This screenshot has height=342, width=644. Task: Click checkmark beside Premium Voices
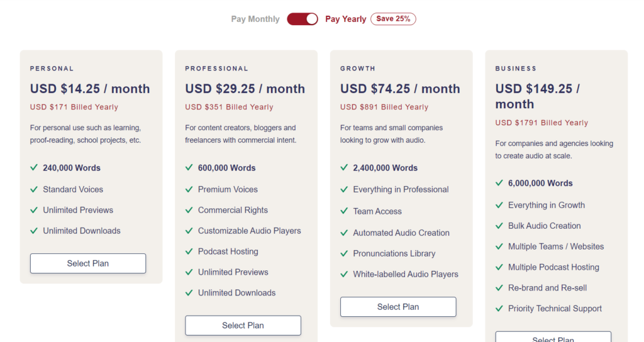point(189,189)
